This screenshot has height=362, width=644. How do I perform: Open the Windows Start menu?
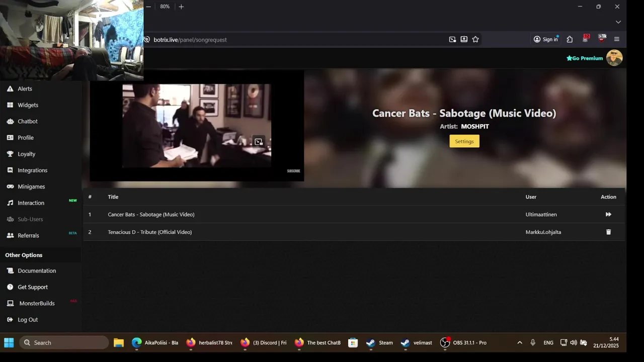tap(9, 342)
